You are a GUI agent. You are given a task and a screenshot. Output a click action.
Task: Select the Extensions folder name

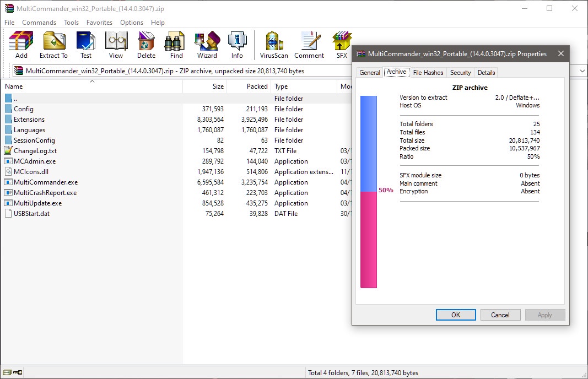click(29, 119)
